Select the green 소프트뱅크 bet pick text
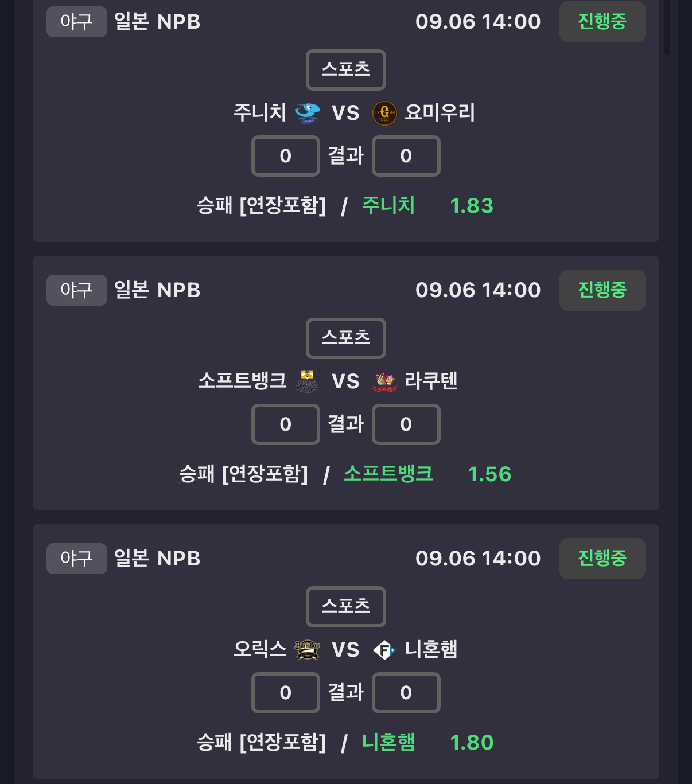 tap(388, 474)
